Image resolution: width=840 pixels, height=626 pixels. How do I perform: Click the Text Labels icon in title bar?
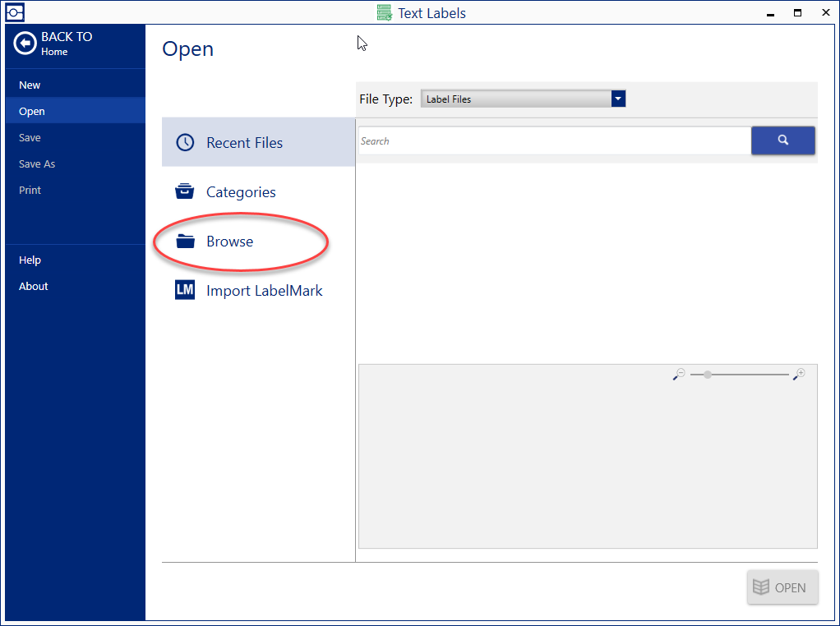tap(384, 12)
